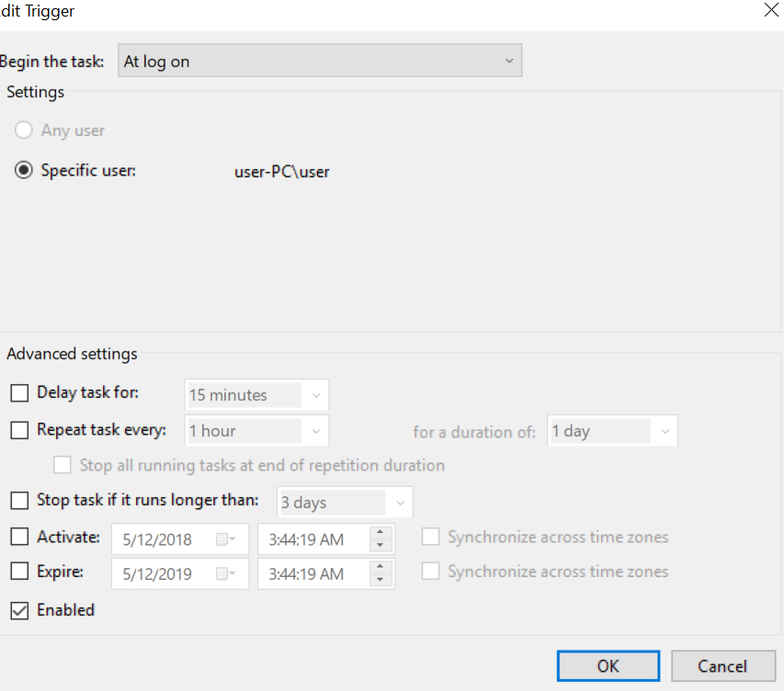Open the 3 days stop-task dropdown
784x691 pixels.
[345, 502]
